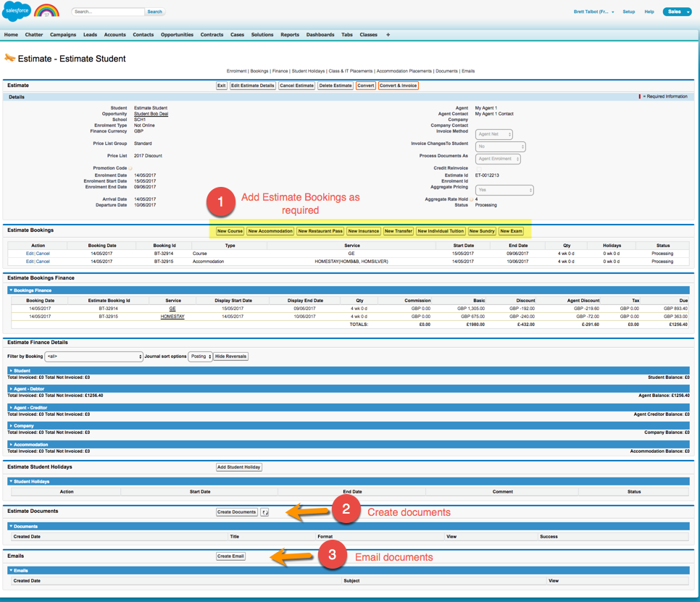Screen dimensions: 700x602
Task: Open the Invoice Method dropdown
Action: pyautogui.click(x=494, y=134)
